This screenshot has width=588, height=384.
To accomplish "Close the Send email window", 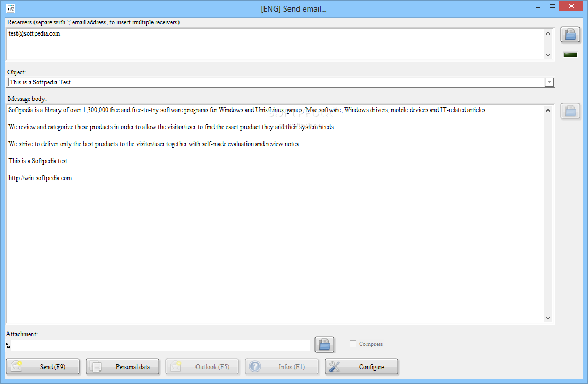I will (x=571, y=6).
